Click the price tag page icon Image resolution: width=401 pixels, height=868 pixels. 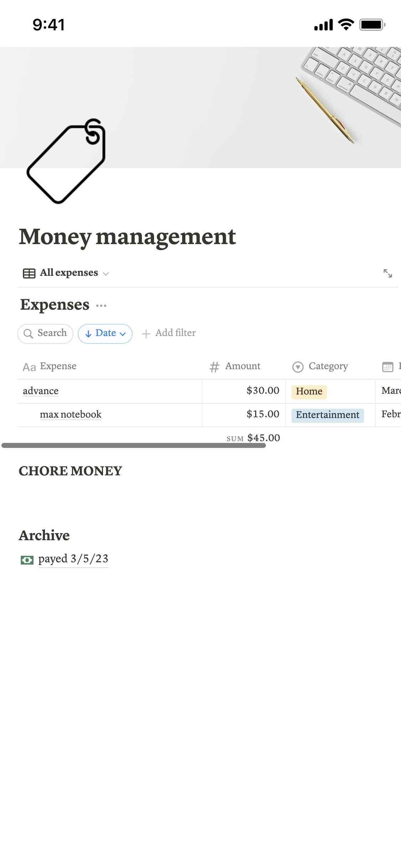click(66, 161)
